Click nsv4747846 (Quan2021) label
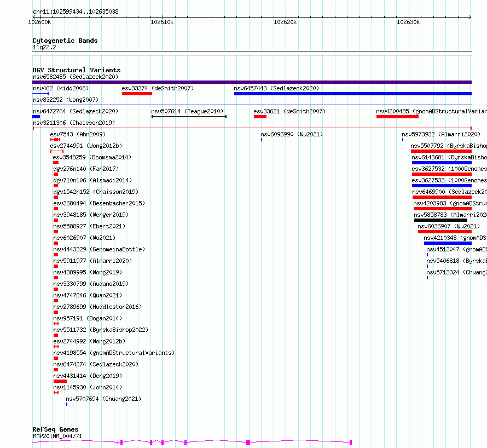Viewport: 487px width, 448px height. coord(88,295)
